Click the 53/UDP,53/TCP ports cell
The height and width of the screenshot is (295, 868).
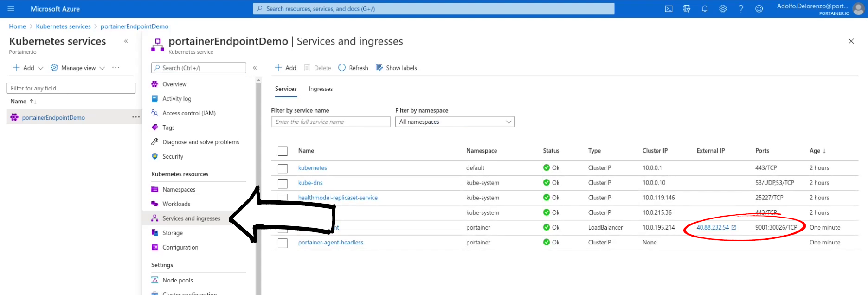775,183
